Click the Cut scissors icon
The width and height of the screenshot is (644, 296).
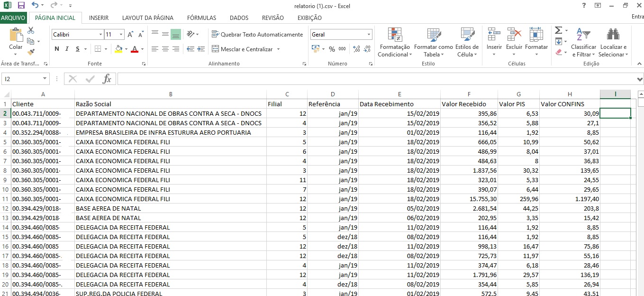coord(31,30)
